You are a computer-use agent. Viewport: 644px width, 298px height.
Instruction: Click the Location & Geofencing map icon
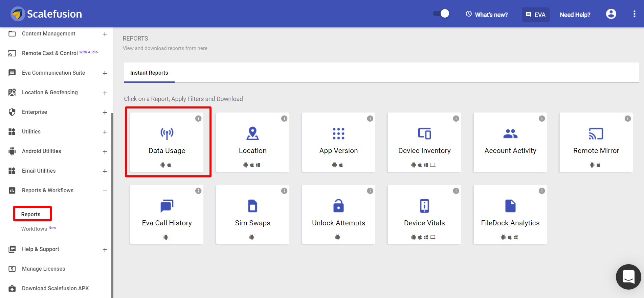click(x=12, y=92)
